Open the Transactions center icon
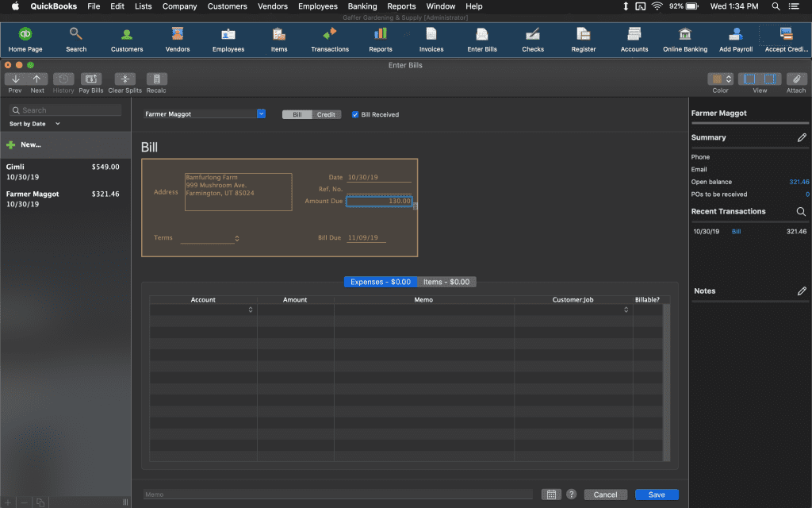812x508 pixels. click(330, 40)
